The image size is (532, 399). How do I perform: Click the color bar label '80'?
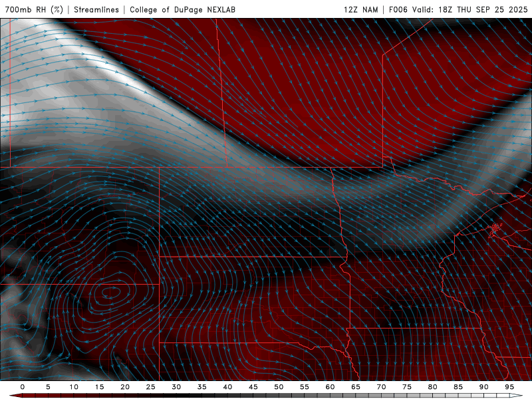coord(432,387)
